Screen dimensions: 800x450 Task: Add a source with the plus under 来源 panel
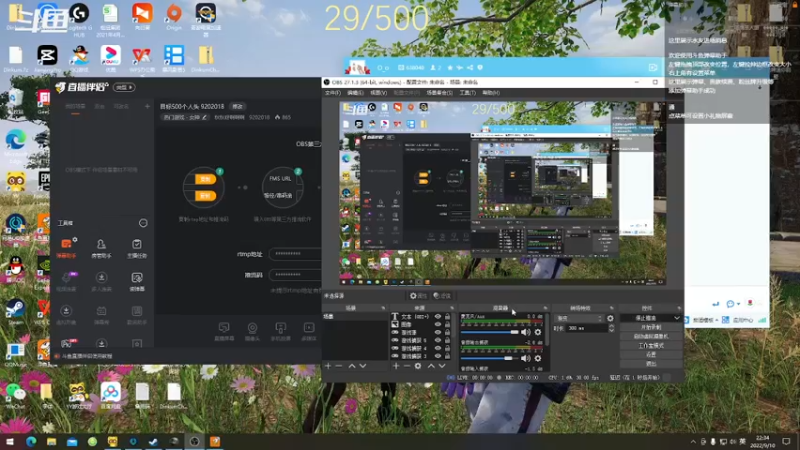point(396,366)
